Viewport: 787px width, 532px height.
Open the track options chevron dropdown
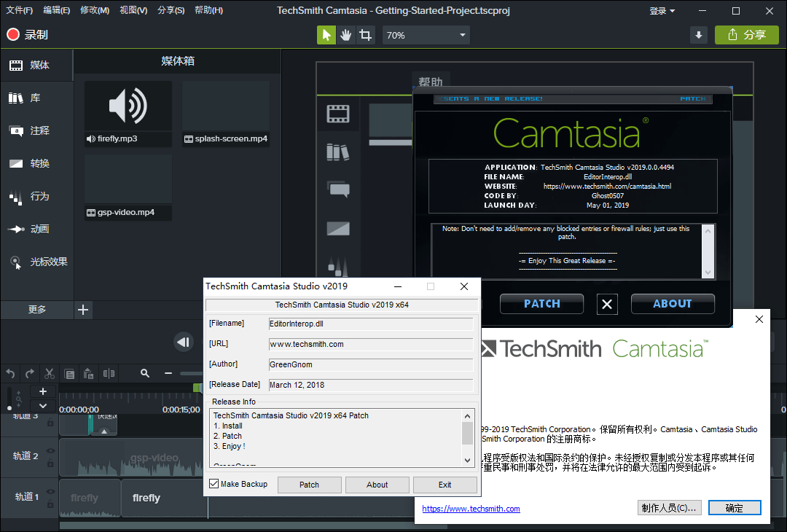[43, 405]
